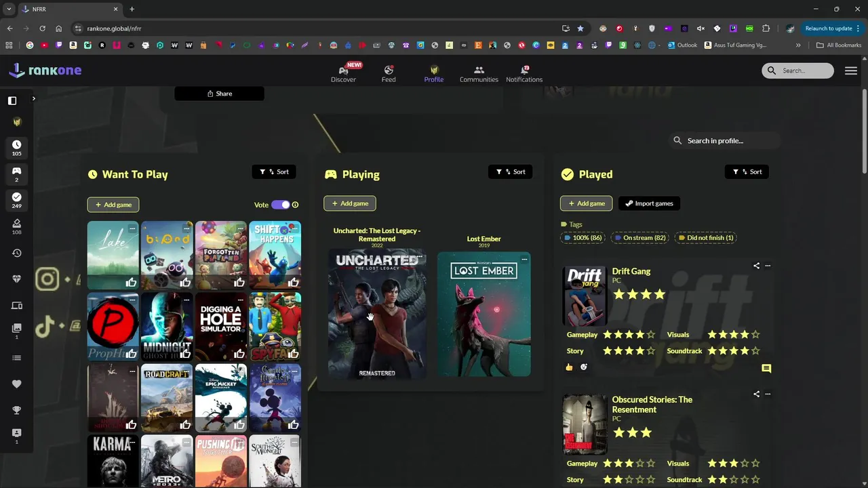Switch to the Profile tab

434,74
